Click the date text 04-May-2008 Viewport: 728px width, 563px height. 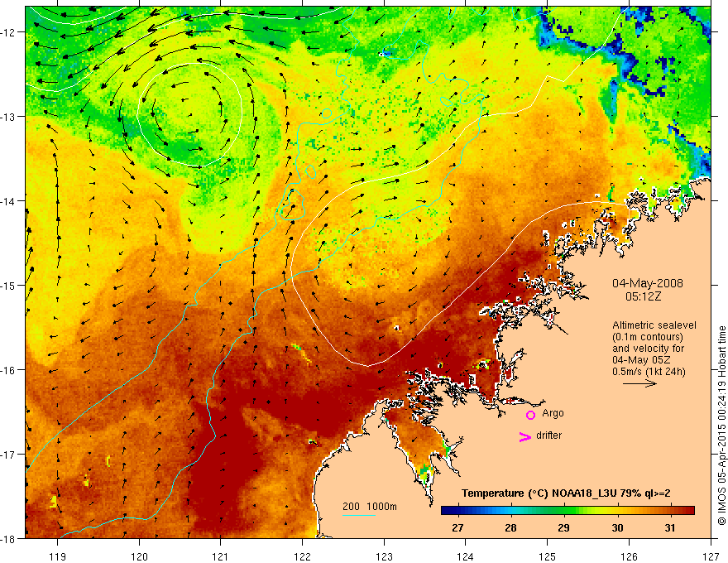pyautogui.click(x=647, y=283)
